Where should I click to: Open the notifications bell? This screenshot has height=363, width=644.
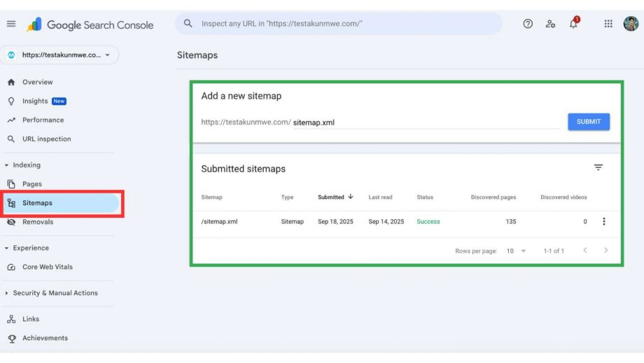574,23
